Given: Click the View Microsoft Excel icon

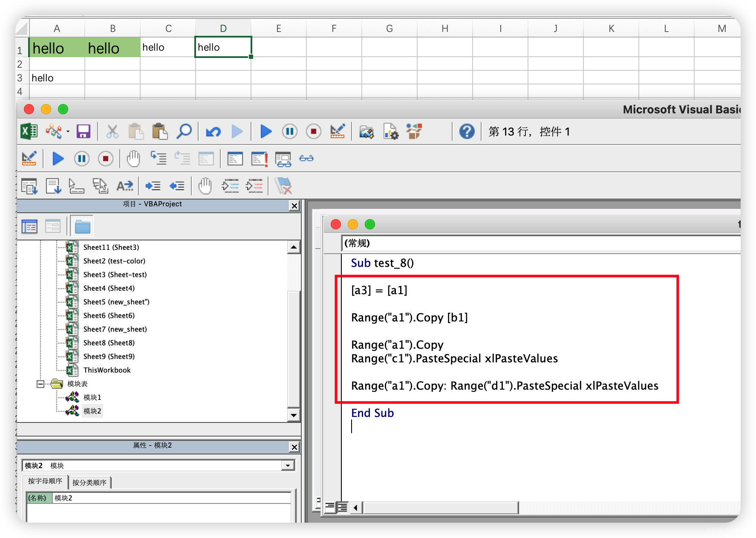Looking at the screenshot, I should pyautogui.click(x=29, y=131).
